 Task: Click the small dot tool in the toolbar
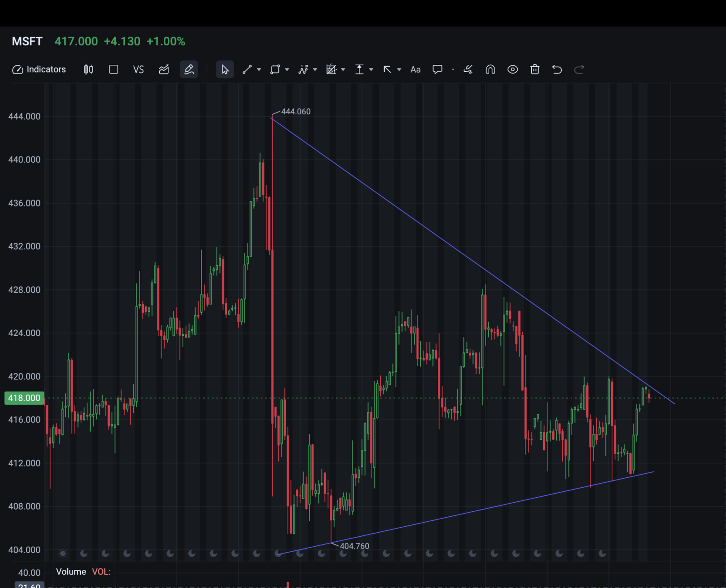453,69
